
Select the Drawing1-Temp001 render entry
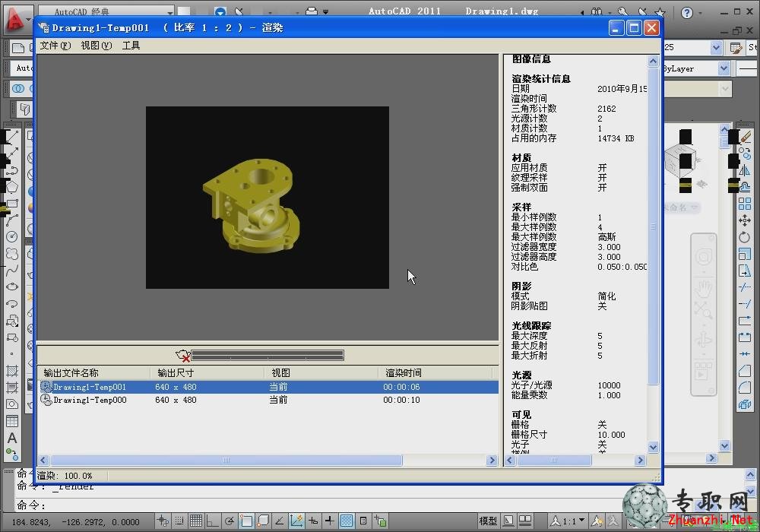[x=269, y=387]
